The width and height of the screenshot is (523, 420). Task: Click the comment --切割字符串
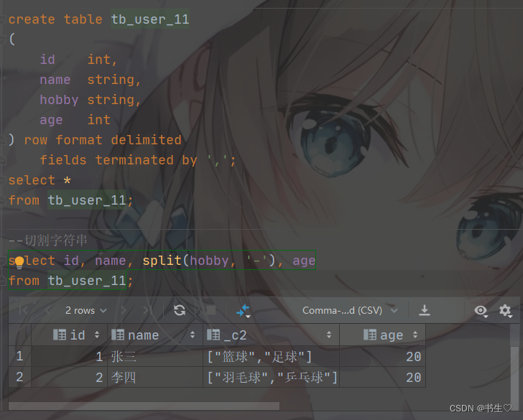(x=47, y=240)
